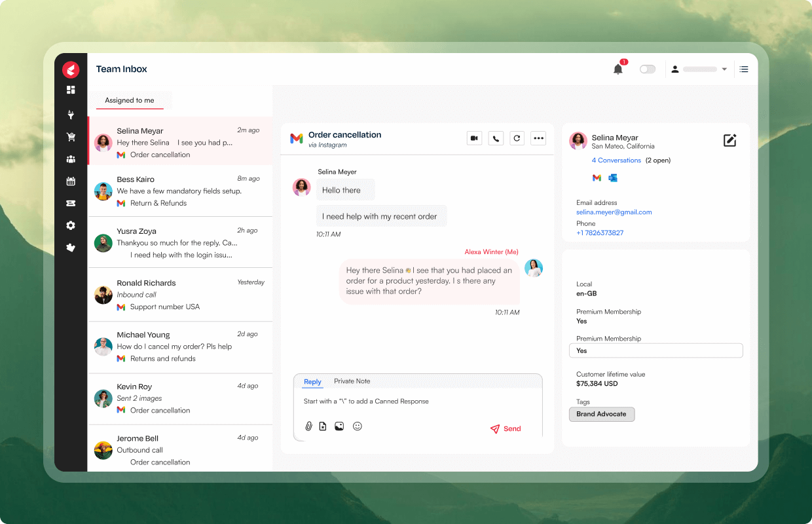This screenshot has width=812, height=524.
Task: Open the notifications bell
Action: pos(618,69)
